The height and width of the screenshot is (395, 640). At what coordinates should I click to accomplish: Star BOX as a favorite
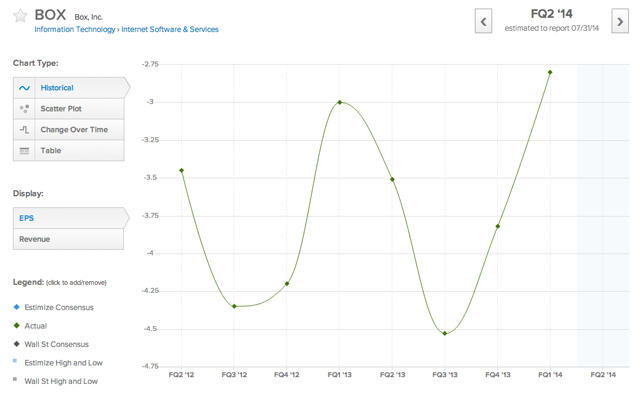pyautogui.click(x=20, y=16)
